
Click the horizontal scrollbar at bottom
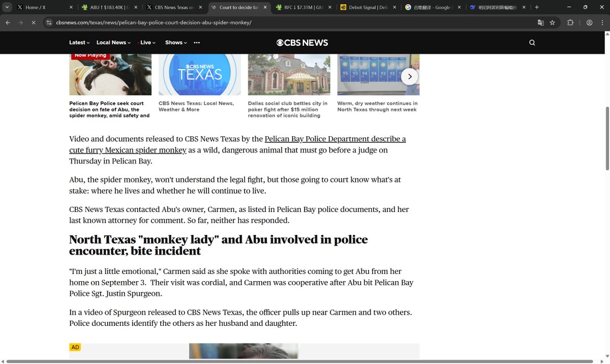(x=300, y=361)
